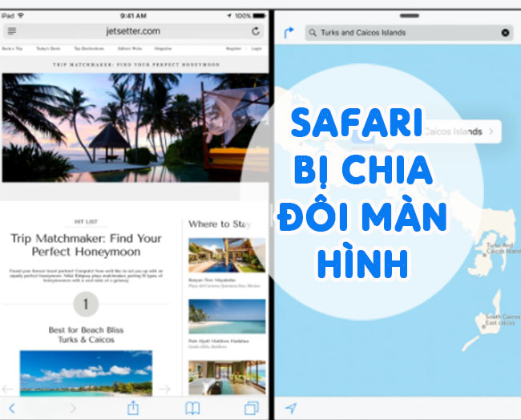
Task: Open Caicos Islands callout chevron
Action: click(x=491, y=131)
